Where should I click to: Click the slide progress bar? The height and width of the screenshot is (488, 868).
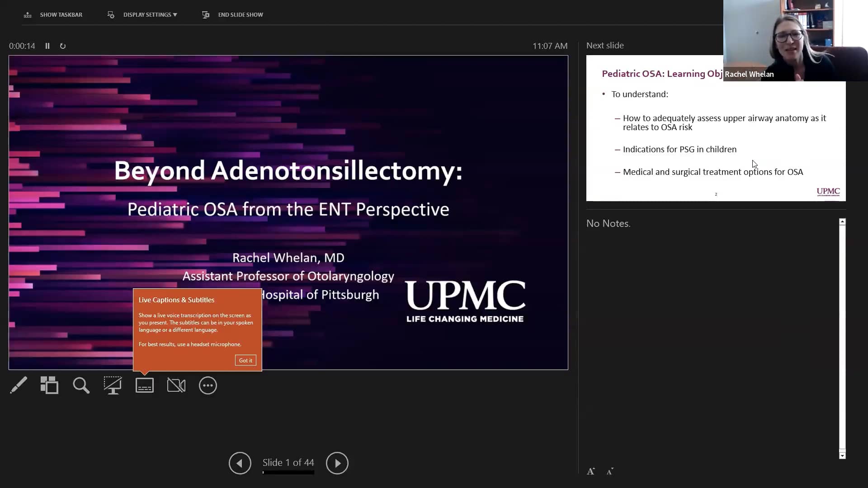tap(288, 473)
